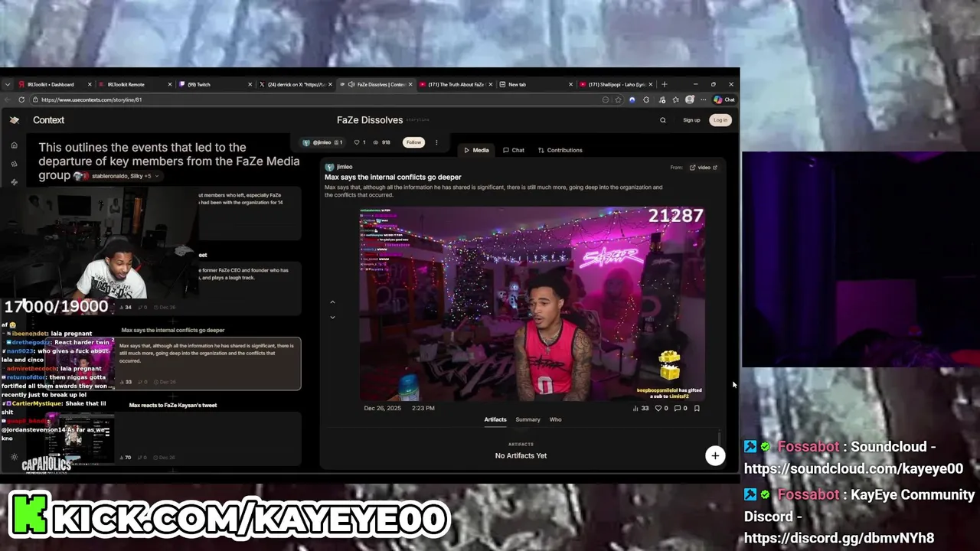Click the discord.gg/dbmvNYh8 link text
Viewport: 980px width, 551px height.
click(839, 538)
